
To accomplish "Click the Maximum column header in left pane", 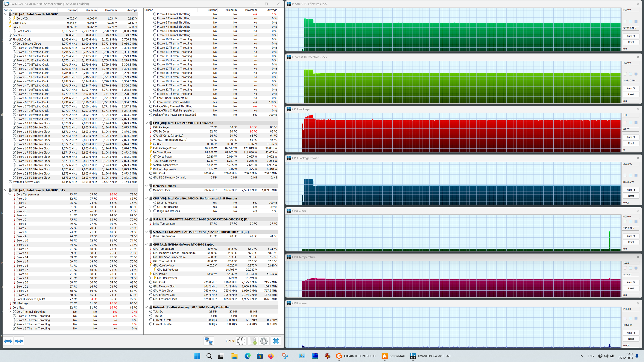I will click(111, 10).
